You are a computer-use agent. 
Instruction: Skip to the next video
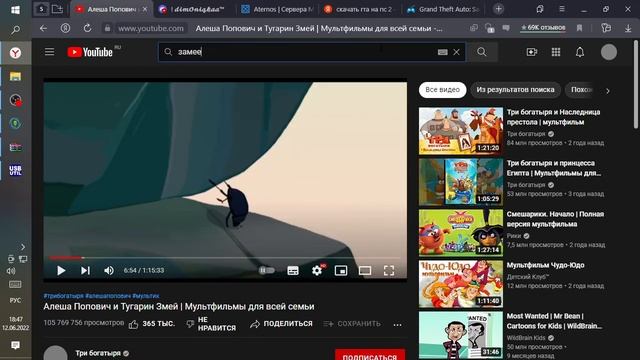point(85,270)
